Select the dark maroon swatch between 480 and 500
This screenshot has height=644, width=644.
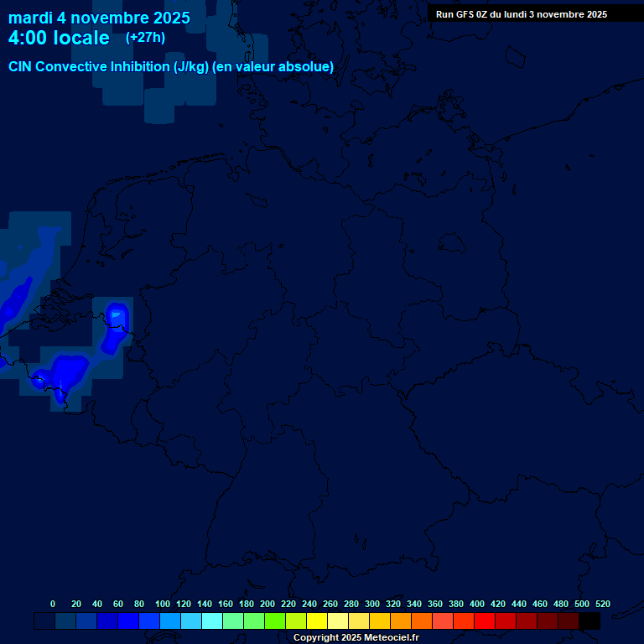point(569,621)
